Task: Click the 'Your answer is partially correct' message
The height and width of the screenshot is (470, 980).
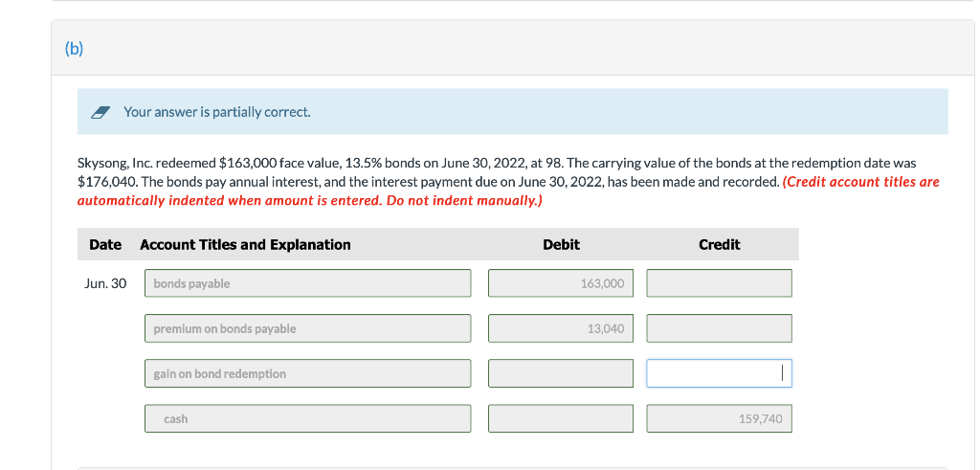Action: [x=217, y=112]
